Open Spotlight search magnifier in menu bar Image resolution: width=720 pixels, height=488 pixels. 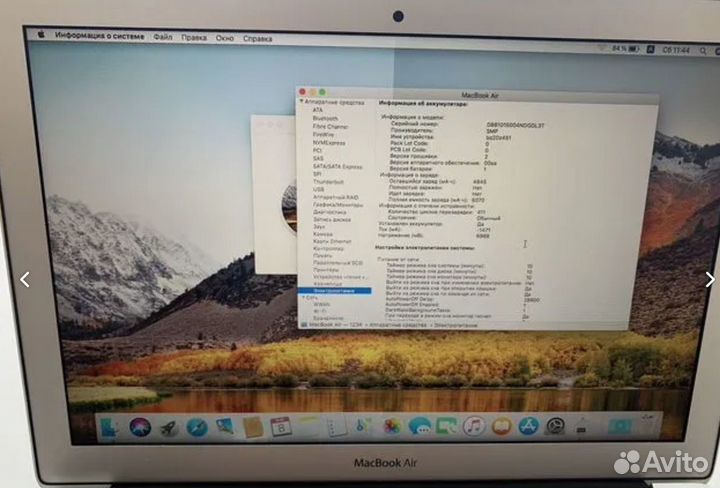click(703, 51)
